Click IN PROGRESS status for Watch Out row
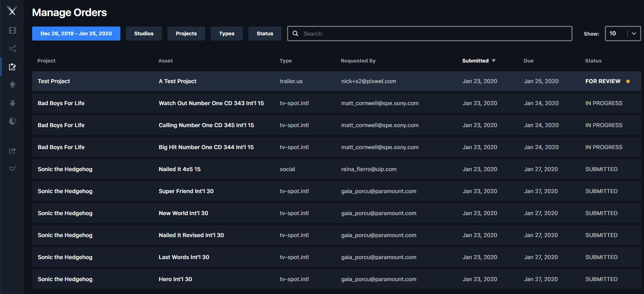Viewport: 644px width, 294px height. (x=604, y=103)
